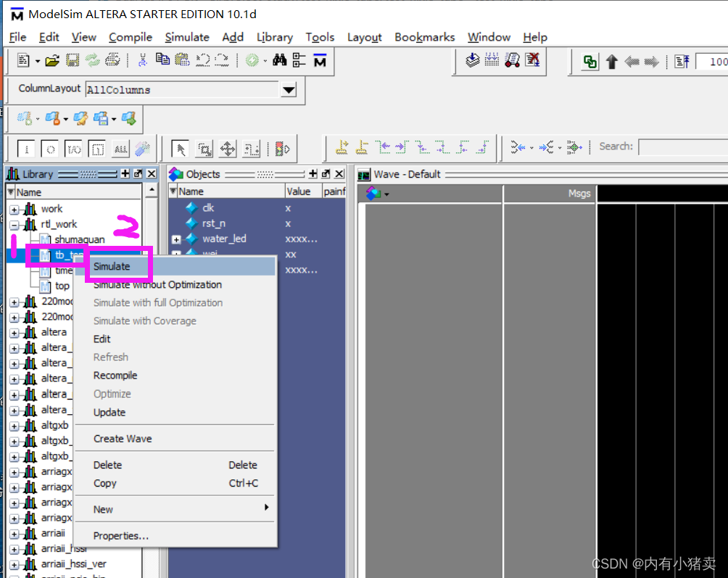Choose Simulate without Optimization
The image size is (728, 578).
[175, 284]
